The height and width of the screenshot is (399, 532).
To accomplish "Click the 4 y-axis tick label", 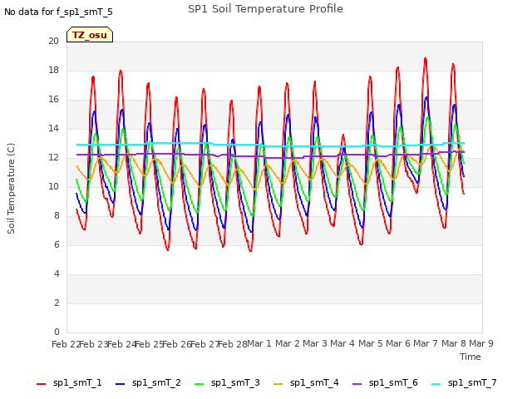I will click(x=57, y=273).
